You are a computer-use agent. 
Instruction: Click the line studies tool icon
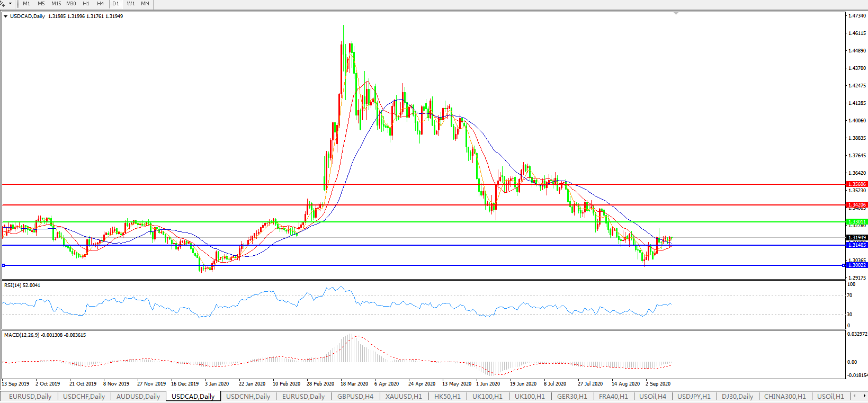click(x=3, y=4)
